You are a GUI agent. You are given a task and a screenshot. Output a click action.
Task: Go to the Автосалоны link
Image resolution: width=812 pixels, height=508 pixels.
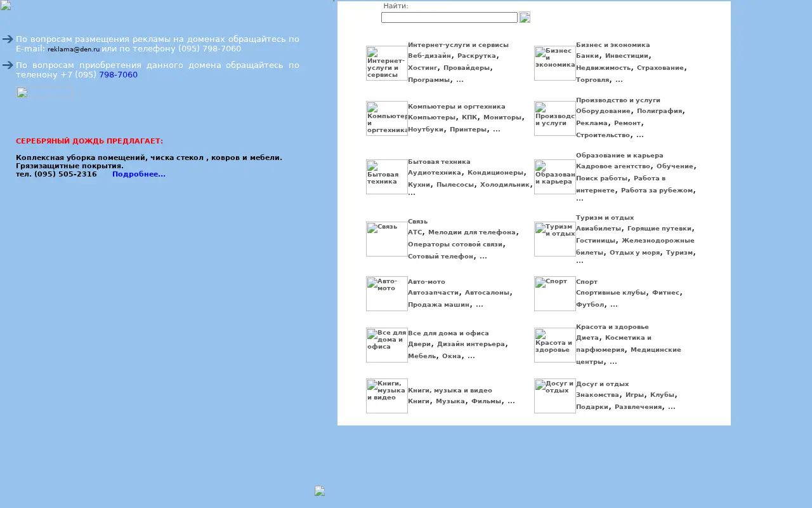tap(487, 293)
